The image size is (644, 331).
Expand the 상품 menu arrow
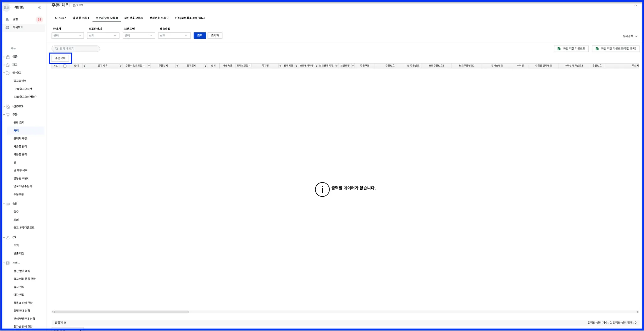click(x=4, y=57)
